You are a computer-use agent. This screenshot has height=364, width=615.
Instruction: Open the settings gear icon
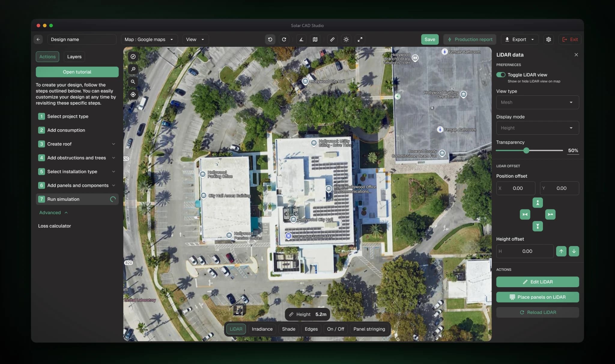coord(549,39)
